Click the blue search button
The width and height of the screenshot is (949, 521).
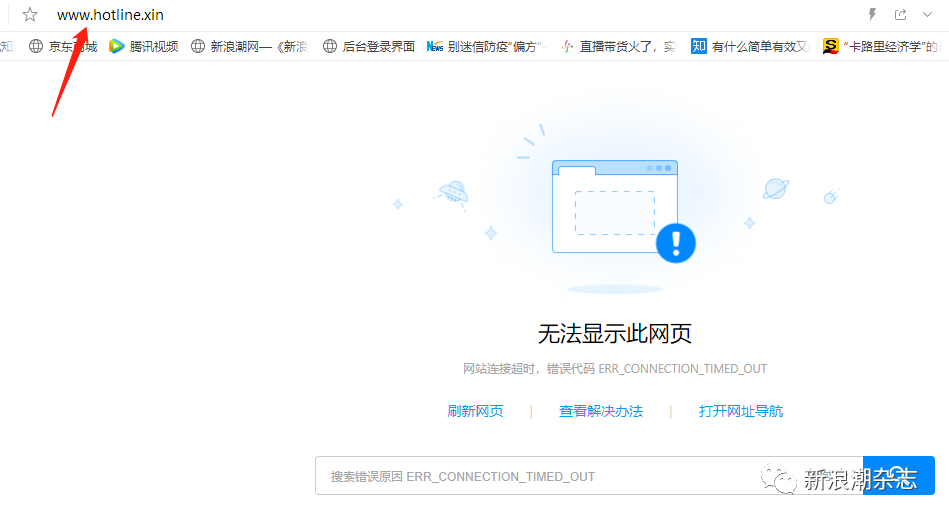pos(899,476)
